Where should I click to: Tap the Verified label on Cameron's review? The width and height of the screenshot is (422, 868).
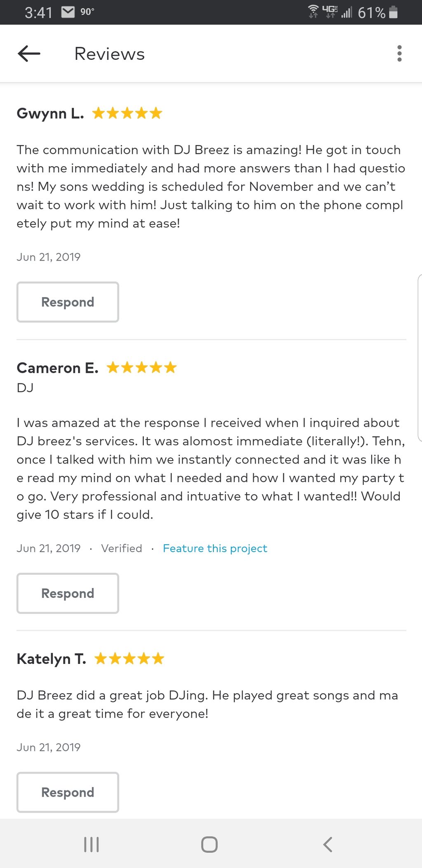coord(122,548)
